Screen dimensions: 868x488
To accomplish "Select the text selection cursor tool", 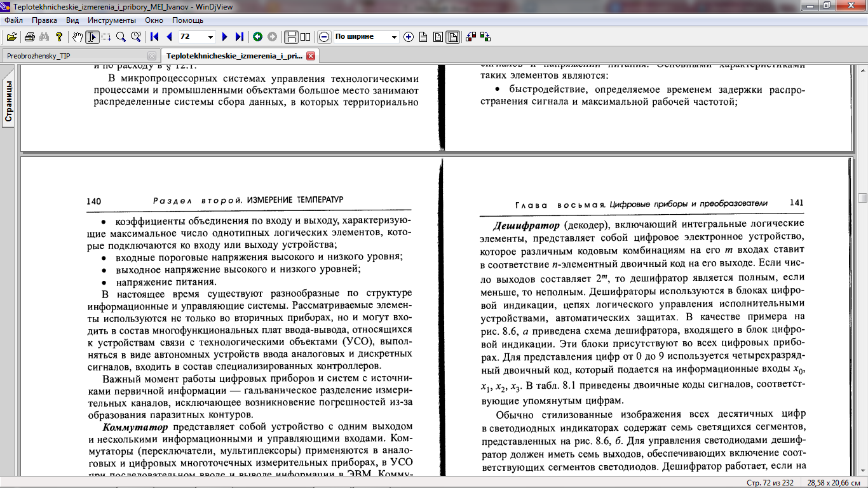I will pyautogui.click(x=92, y=37).
